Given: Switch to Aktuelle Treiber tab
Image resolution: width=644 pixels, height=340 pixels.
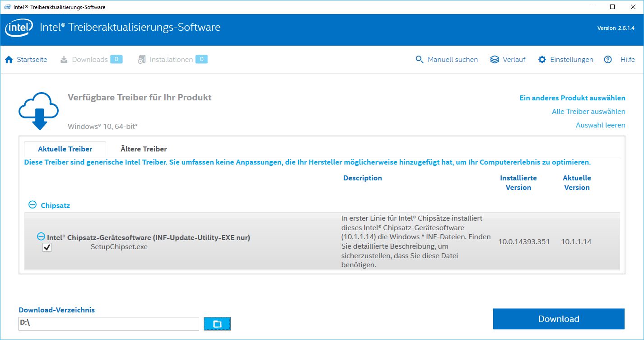Looking at the screenshot, I should [x=65, y=149].
